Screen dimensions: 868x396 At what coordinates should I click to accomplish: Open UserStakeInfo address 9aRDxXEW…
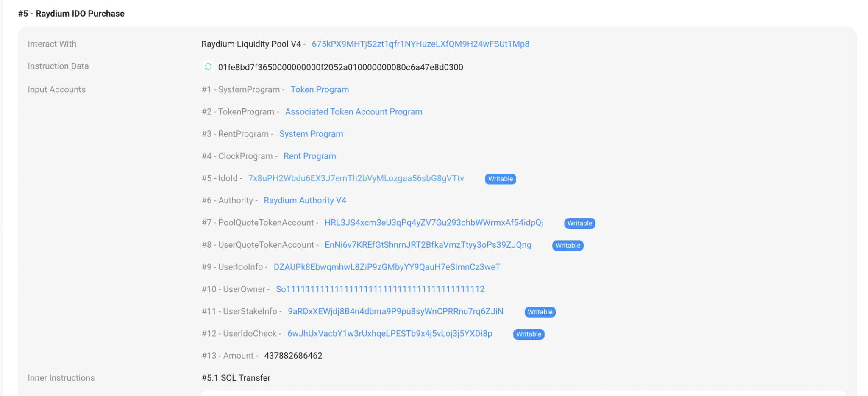(395, 312)
